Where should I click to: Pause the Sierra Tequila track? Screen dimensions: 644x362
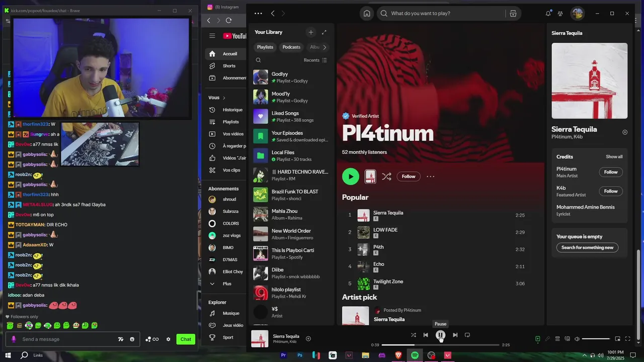tap(440, 335)
